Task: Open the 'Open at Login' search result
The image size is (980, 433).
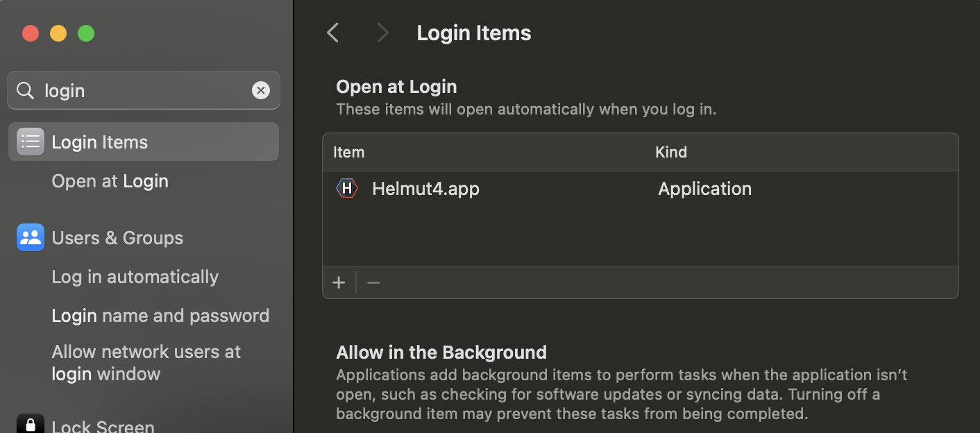Action: (x=110, y=181)
